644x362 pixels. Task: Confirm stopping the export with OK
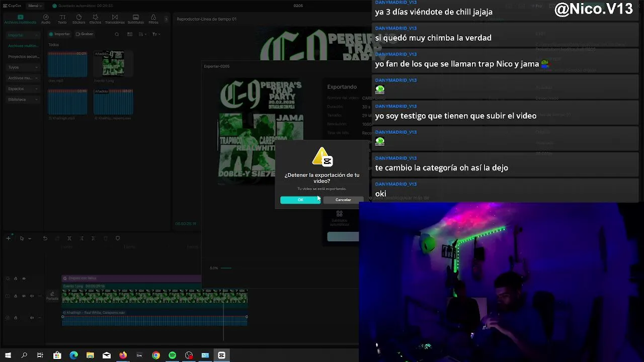pyautogui.click(x=300, y=200)
